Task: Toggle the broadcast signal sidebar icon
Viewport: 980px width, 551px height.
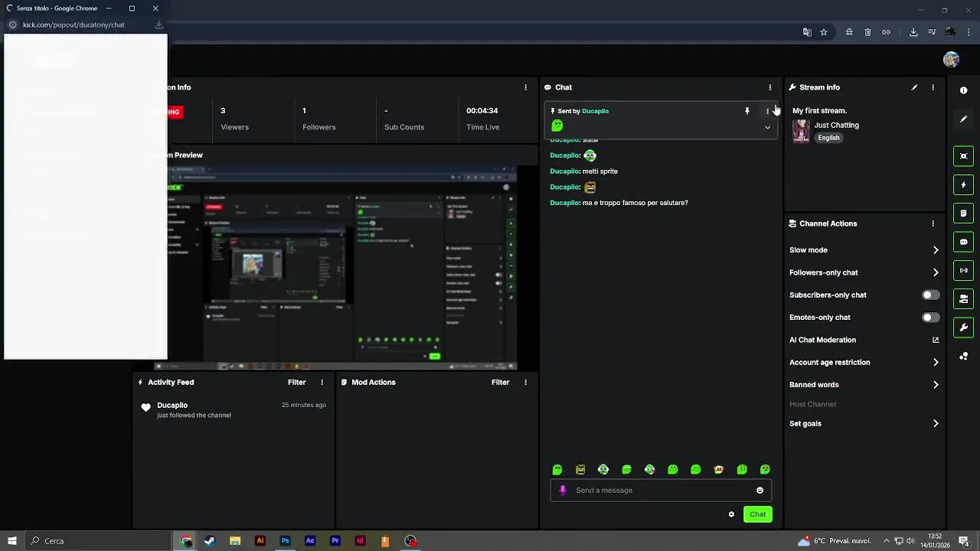Action: [x=963, y=270]
